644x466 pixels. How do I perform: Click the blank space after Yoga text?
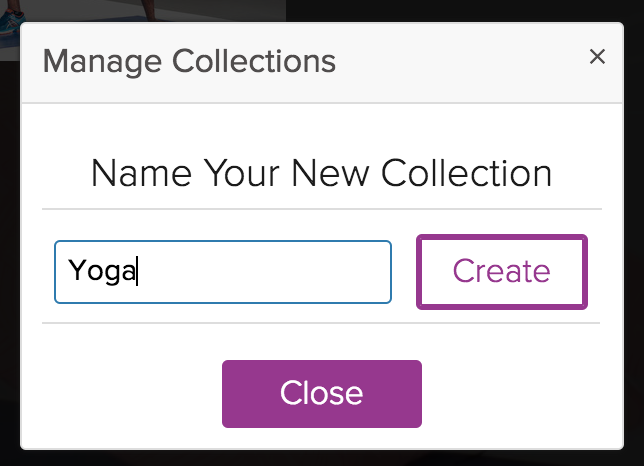[x=263, y=272]
